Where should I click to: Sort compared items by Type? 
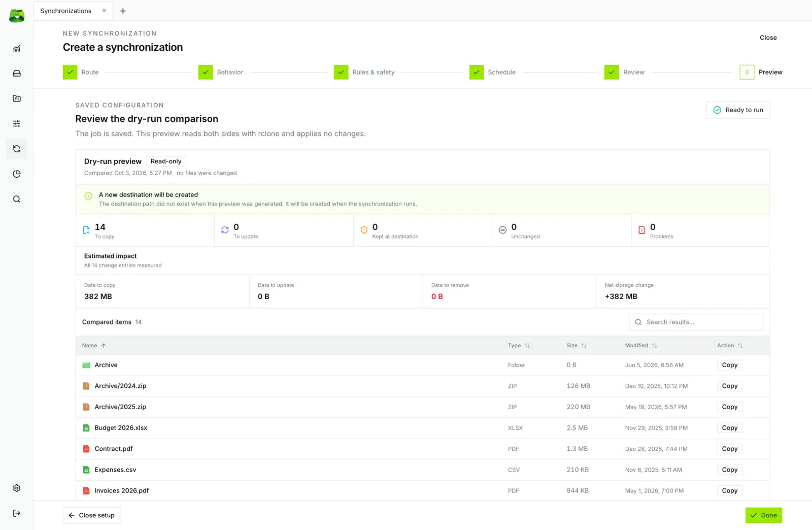pyautogui.click(x=519, y=346)
